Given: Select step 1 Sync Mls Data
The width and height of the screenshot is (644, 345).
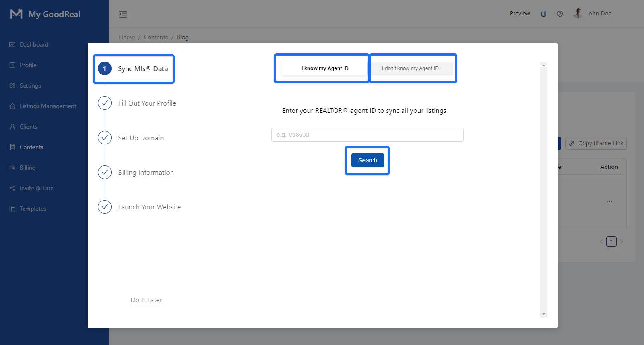Looking at the screenshot, I should pos(134,68).
